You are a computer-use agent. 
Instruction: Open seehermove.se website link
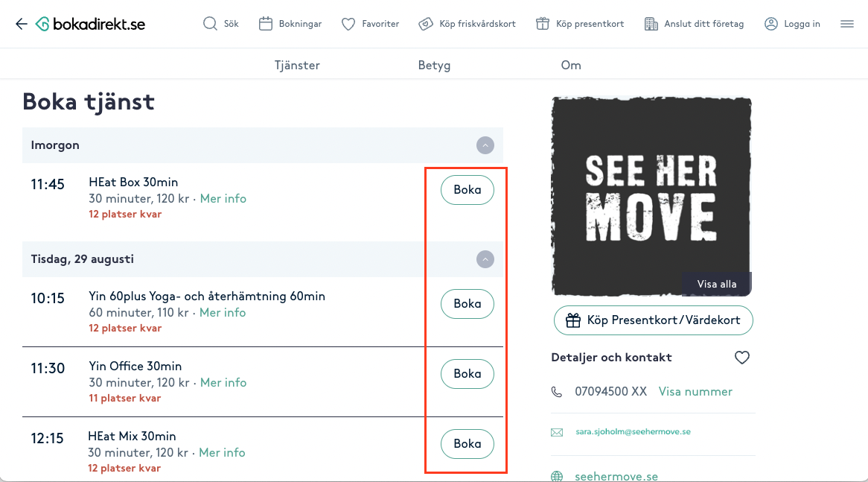616,477
